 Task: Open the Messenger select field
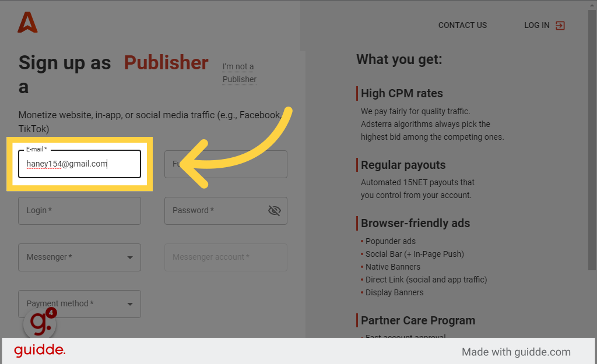tap(79, 257)
